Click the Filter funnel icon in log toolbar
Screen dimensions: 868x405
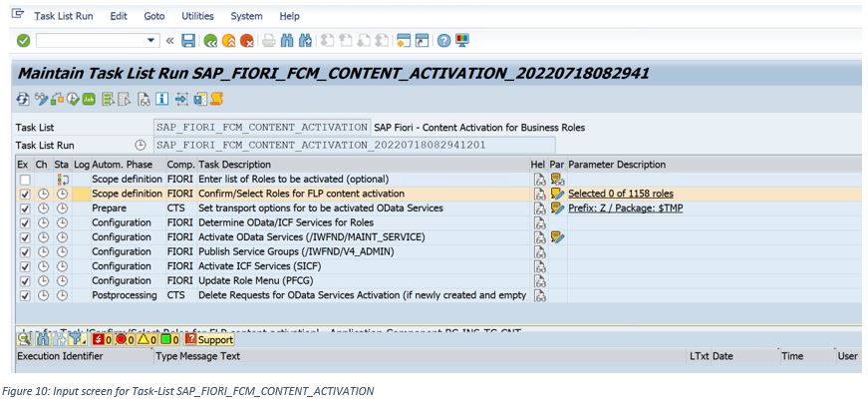(x=78, y=339)
